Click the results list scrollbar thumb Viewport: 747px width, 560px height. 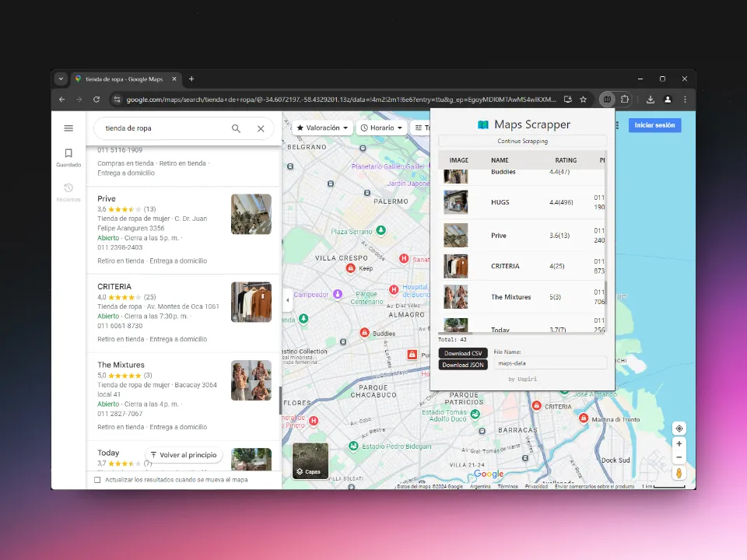click(280, 400)
